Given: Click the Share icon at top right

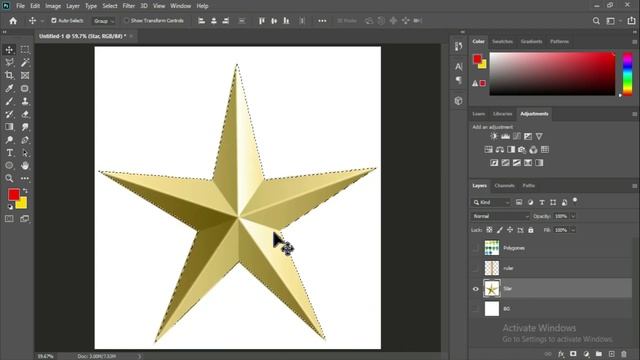Looking at the screenshot, I should click(x=631, y=21).
